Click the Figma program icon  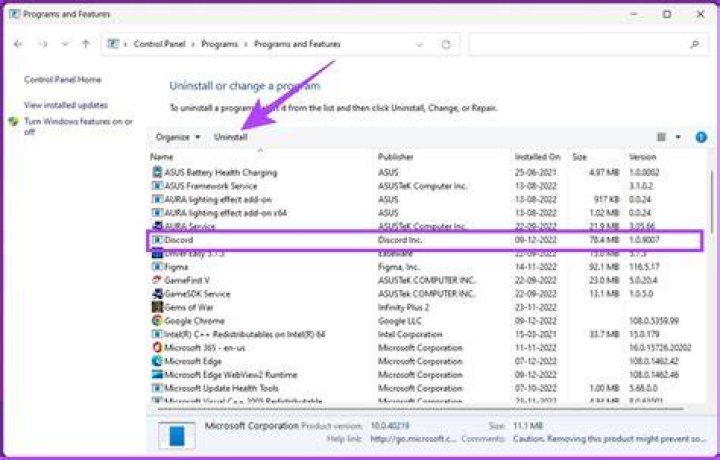pyautogui.click(x=157, y=267)
